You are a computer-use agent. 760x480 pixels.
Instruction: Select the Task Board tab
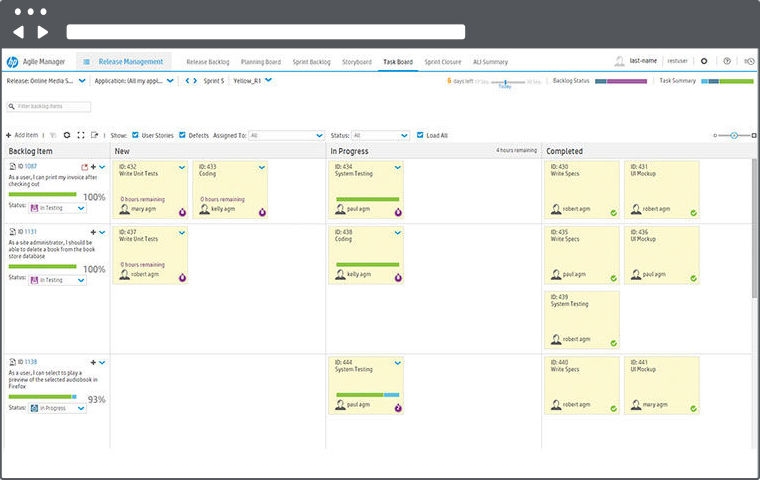click(x=398, y=62)
